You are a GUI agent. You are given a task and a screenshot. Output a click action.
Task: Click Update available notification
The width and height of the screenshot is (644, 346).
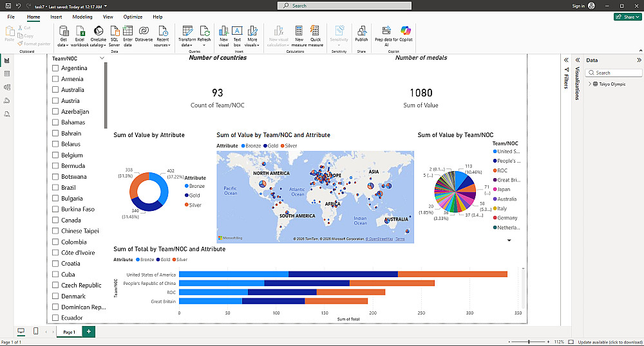(610, 342)
